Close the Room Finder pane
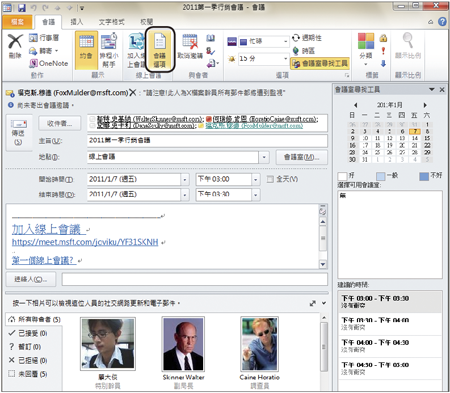Image resolution: width=450 pixels, height=393 pixels. 442,89
